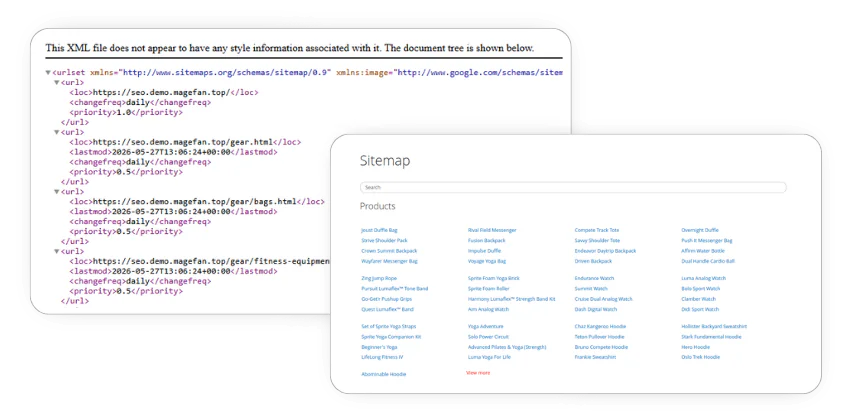Visit the Fusion Backpack product
Screen dimensions: 850x420
coord(487,241)
